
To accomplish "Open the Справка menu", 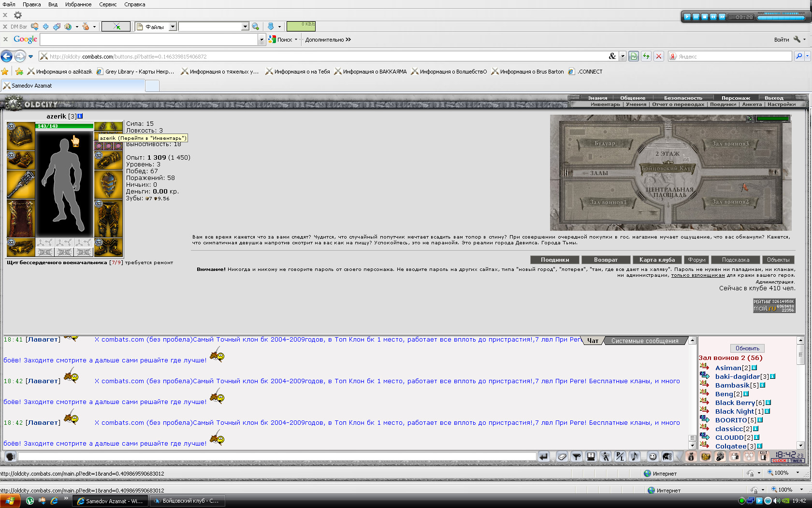I will tap(134, 4).
